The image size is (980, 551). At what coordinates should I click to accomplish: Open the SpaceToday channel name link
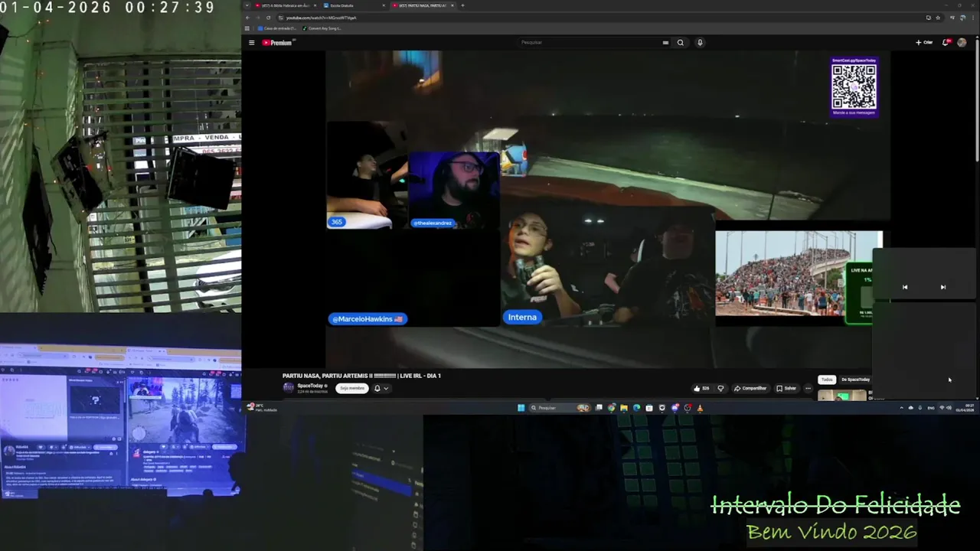coord(310,386)
